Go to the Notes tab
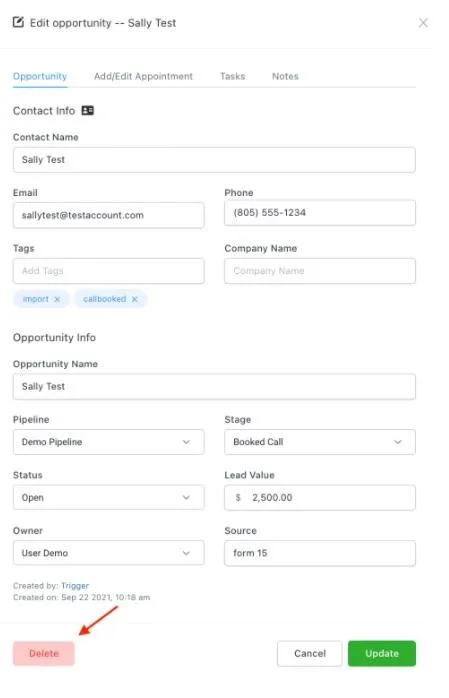 pos(285,76)
